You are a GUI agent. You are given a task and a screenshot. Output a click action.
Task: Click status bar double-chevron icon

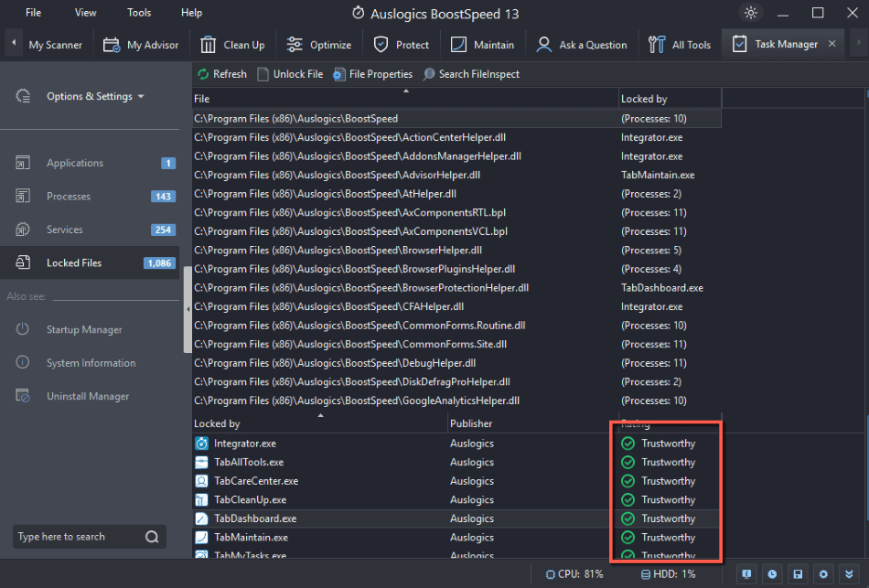tap(849, 574)
